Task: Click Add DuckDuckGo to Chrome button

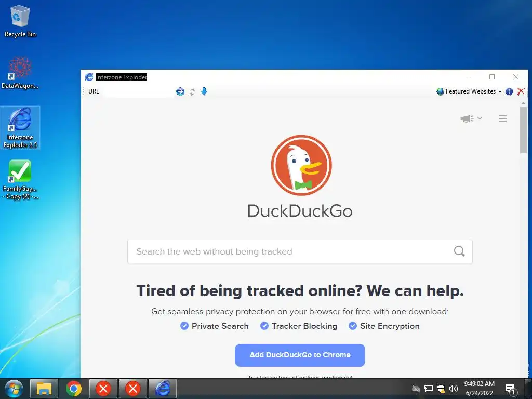Action: click(300, 355)
